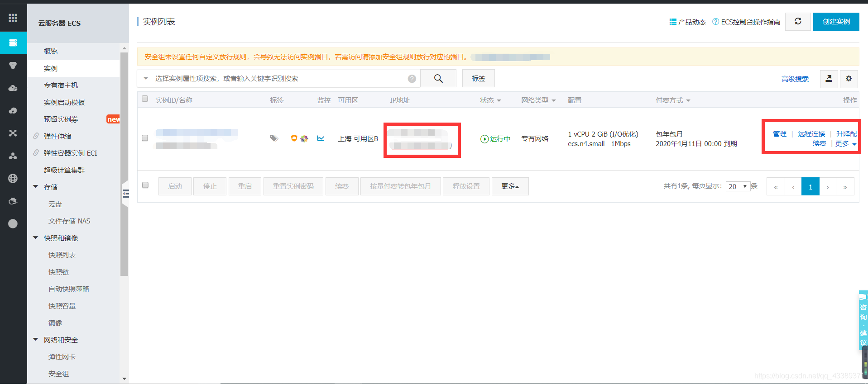Open the globe CDN icon in left rail
Image resolution: width=868 pixels, height=384 pixels.
tap(13, 178)
